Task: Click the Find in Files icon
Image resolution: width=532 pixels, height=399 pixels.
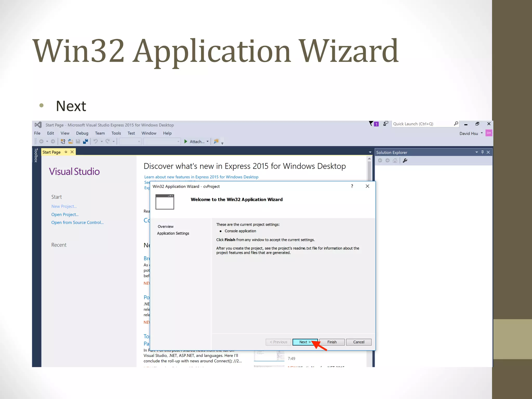Action: pos(216,141)
